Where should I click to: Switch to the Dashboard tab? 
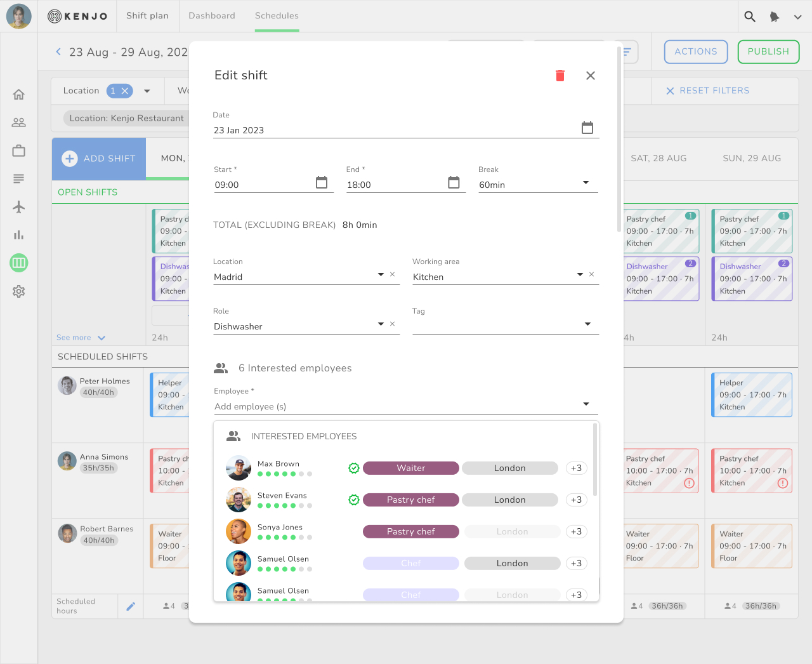(212, 16)
